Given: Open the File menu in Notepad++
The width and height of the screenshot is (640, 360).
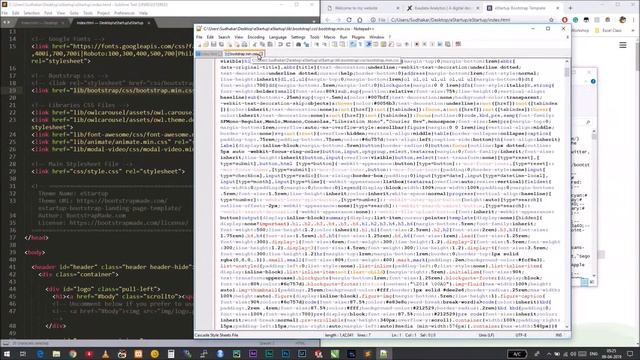Looking at the screenshot, I should coord(199,37).
